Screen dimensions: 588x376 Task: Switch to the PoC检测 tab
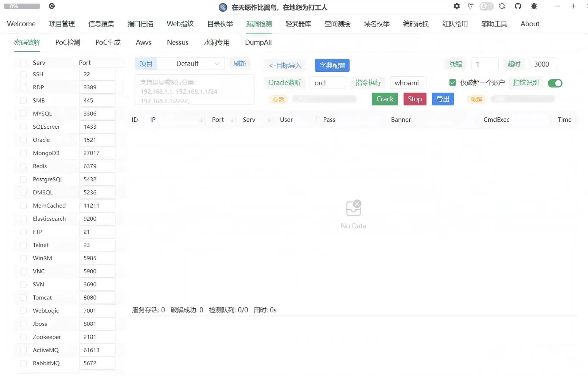68,42
